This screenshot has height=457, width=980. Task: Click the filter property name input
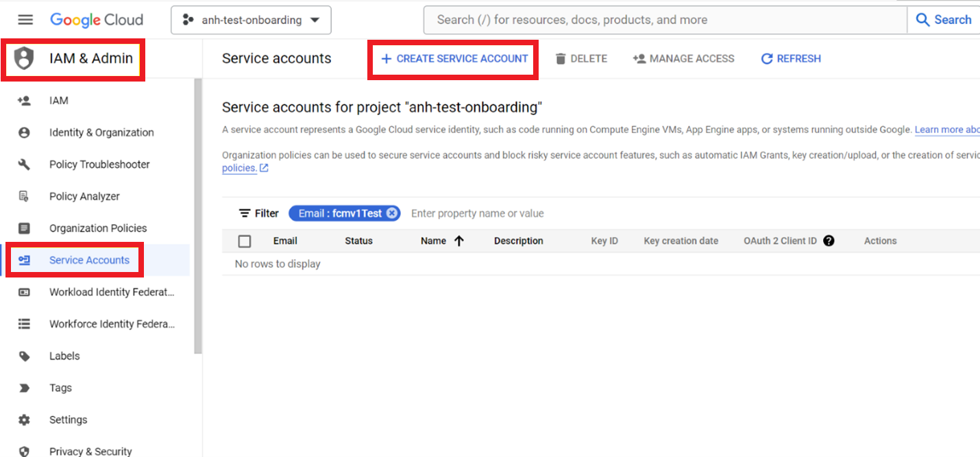coord(478,214)
